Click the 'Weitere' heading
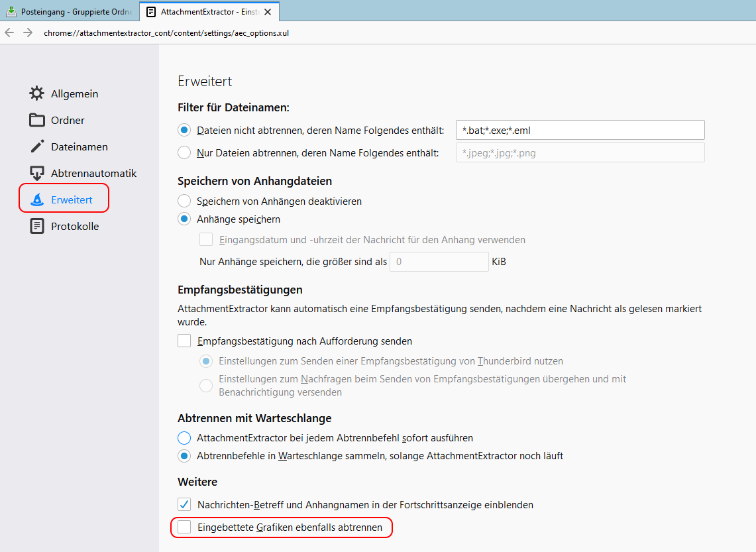Screen dimensions: 756x552 pyautogui.click(x=197, y=482)
